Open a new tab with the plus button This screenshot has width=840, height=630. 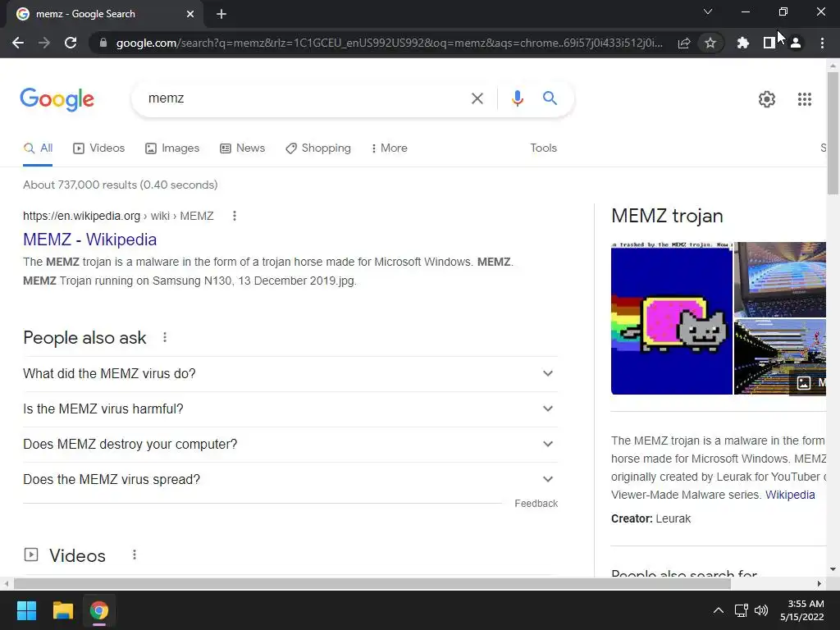pos(221,14)
